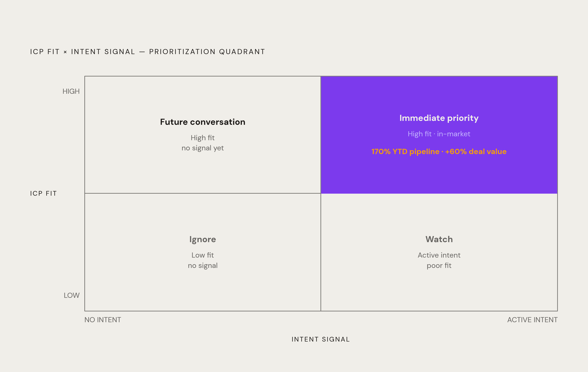This screenshot has height=372, width=588.
Task: Click 'Active intent' text in Watch quadrant
Action: pyautogui.click(x=439, y=255)
